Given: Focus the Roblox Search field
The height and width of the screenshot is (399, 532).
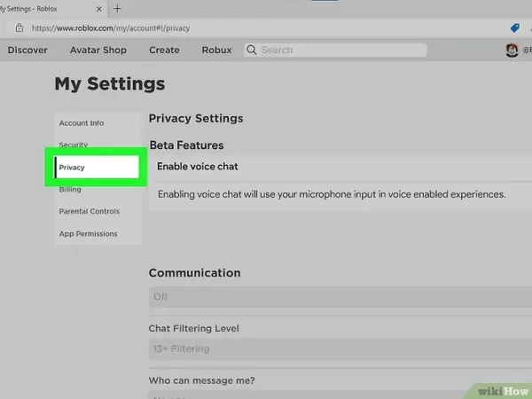Looking at the screenshot, I should [335, 50].
